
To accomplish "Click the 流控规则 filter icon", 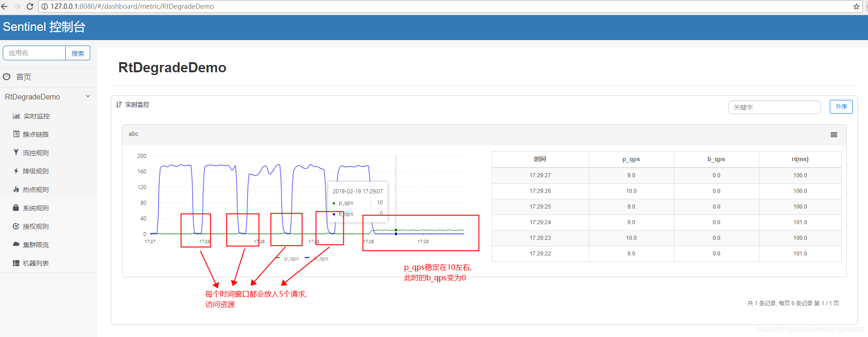I will tap(16, 152).
